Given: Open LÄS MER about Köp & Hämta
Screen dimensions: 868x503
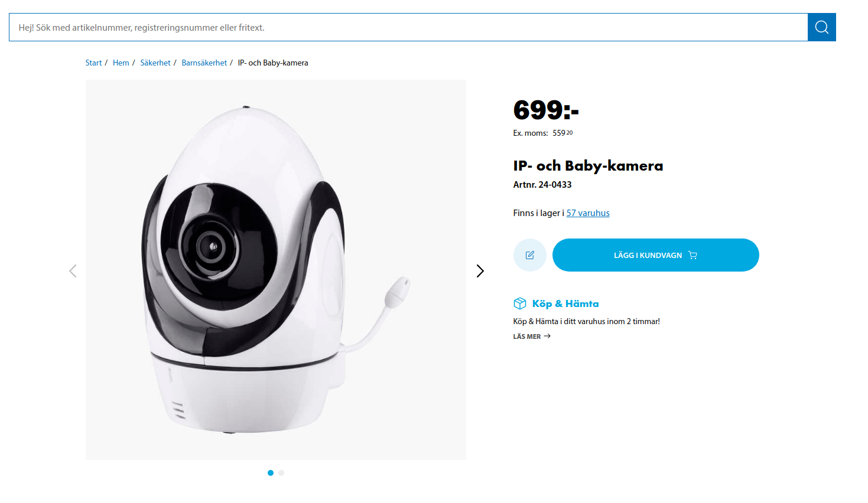Looking at the screenshot, I should tap(528, 336).
